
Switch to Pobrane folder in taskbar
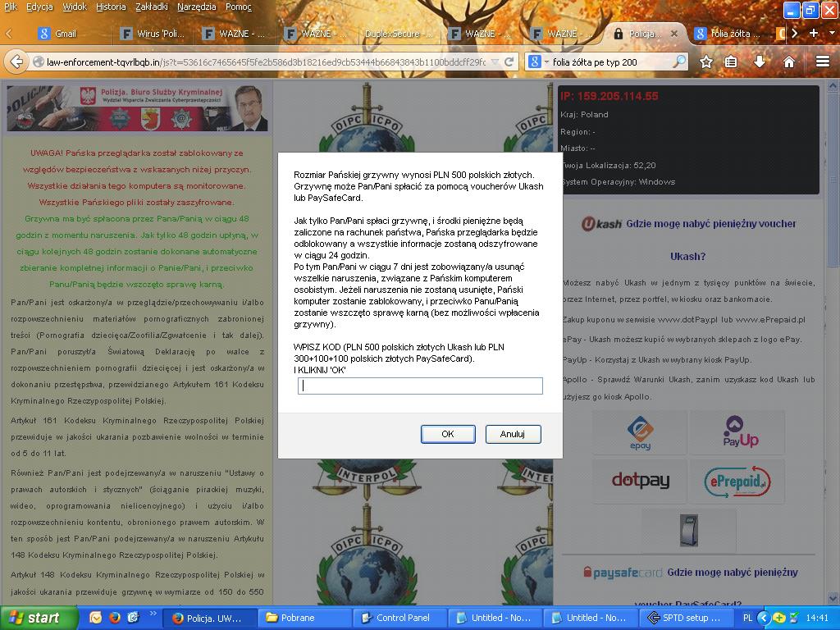click(x=304, y=618)
